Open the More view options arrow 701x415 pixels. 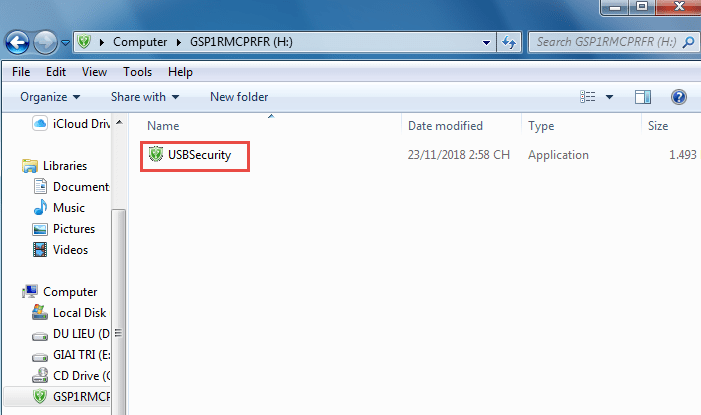click(x=609, y=97)
